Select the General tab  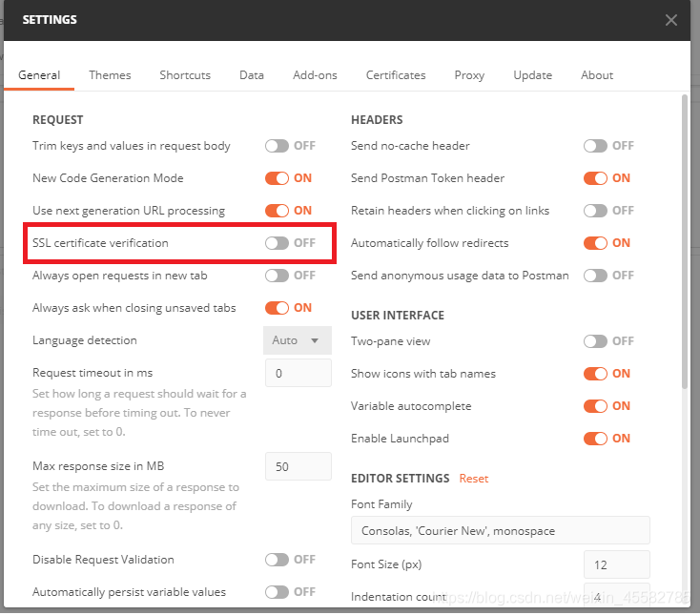(39, 75)
